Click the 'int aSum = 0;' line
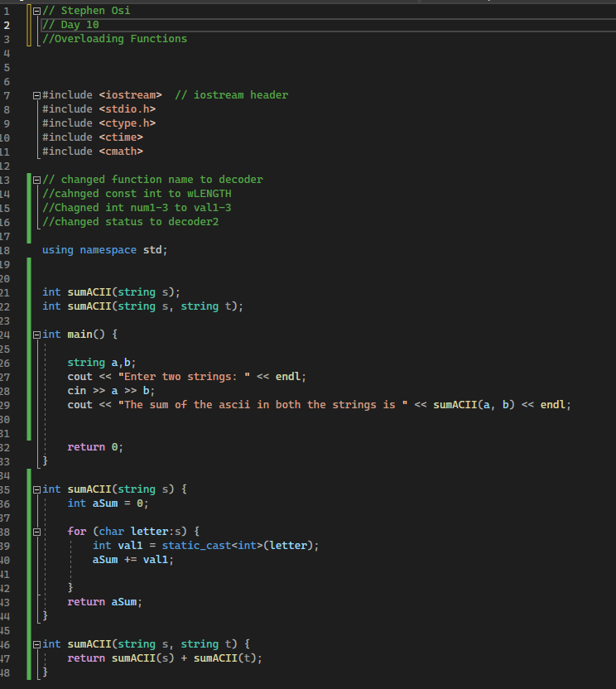 108,503
